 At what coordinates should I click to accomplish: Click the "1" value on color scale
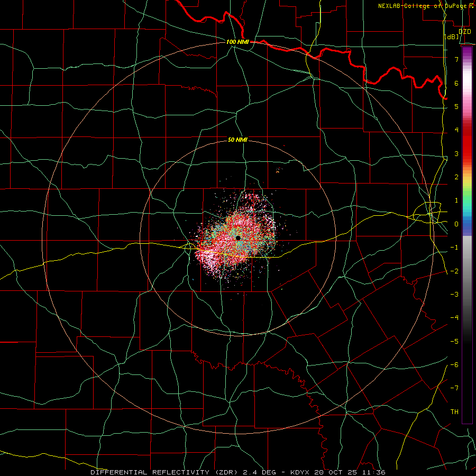[456, 200]
